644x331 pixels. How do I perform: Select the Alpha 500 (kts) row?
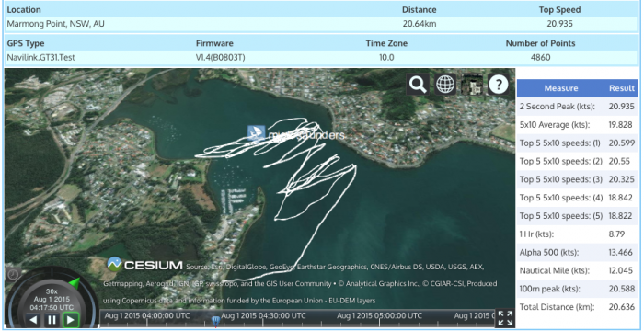click(578, 252)
